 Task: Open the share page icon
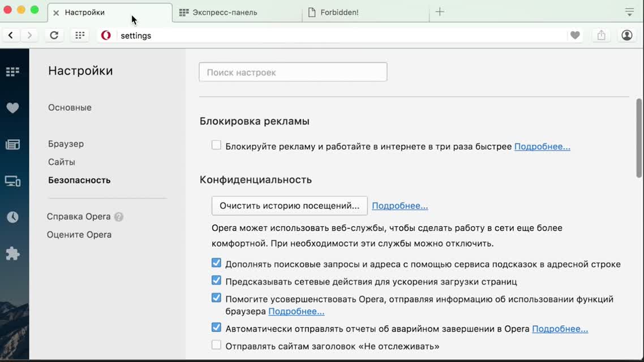point(602,35)
